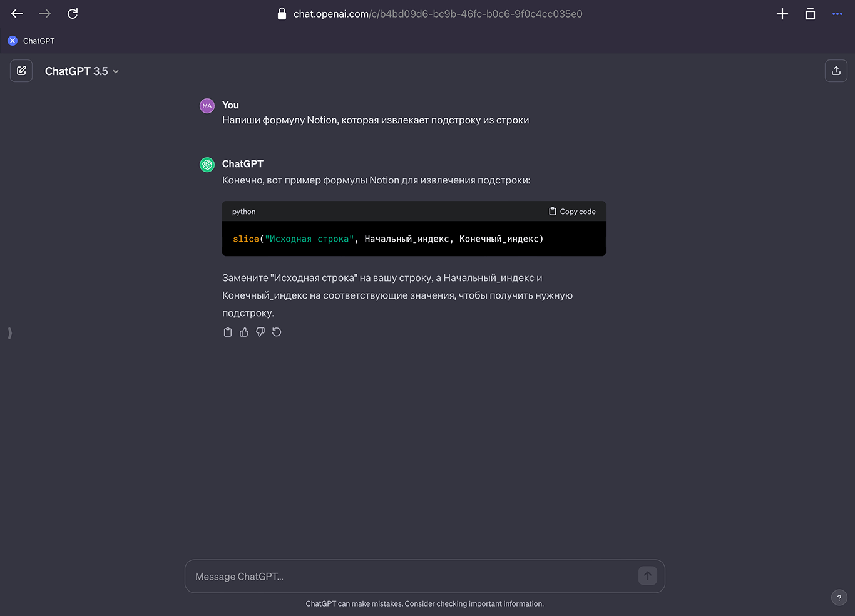The width and height of the screenshot is (855, 616).
Task: Open a new tab with the plus icon
Action: point(782,14)
